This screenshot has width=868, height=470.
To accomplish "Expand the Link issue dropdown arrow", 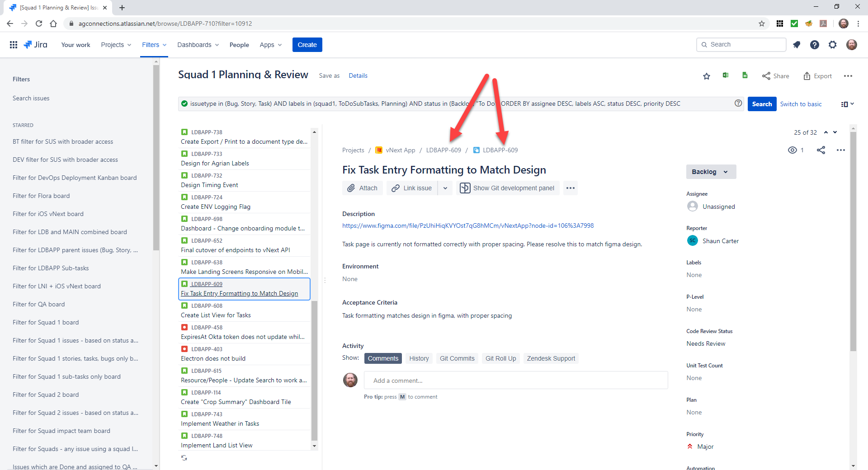I will (445, 188).
